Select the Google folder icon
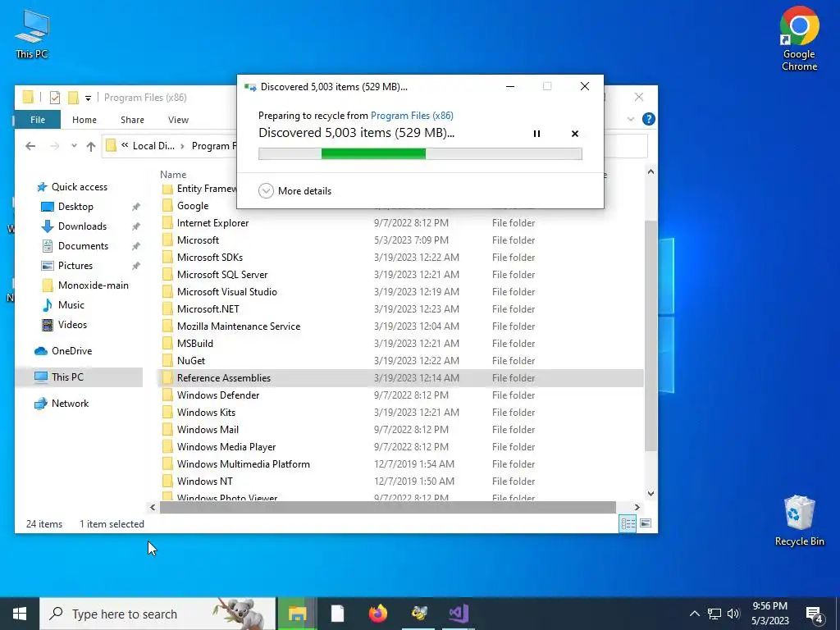 pyautogui.click(x=167, y=206)
